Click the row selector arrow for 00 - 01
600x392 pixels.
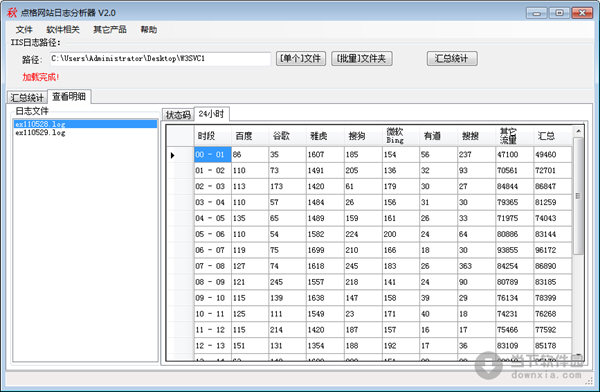pos(180,155)
